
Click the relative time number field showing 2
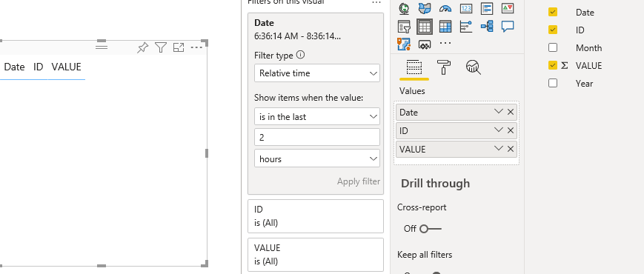[317, 138]
